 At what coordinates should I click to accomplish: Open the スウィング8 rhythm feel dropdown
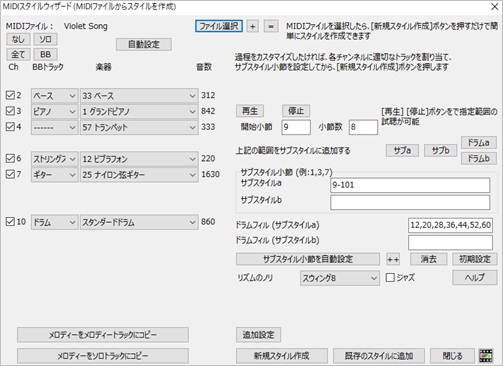point(340,278)
